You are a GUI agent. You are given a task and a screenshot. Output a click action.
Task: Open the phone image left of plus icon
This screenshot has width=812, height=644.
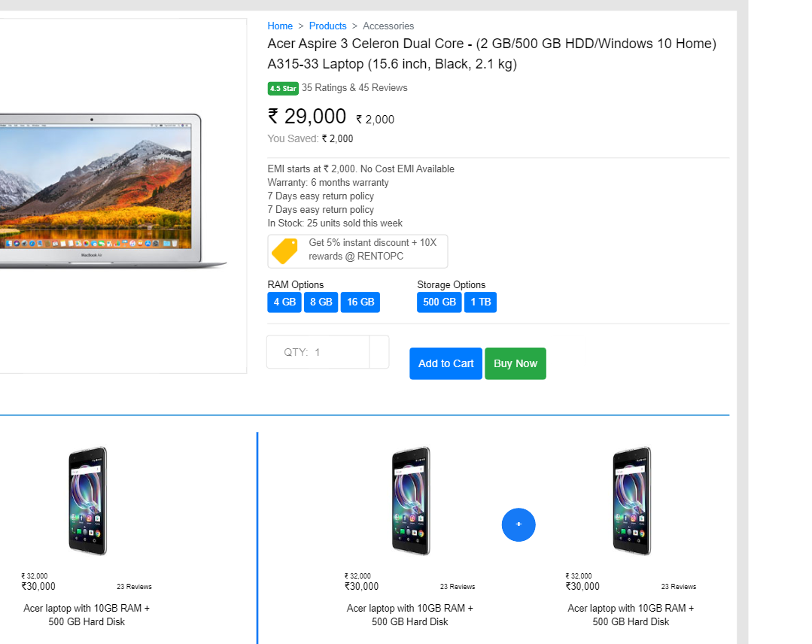(410, 501)
